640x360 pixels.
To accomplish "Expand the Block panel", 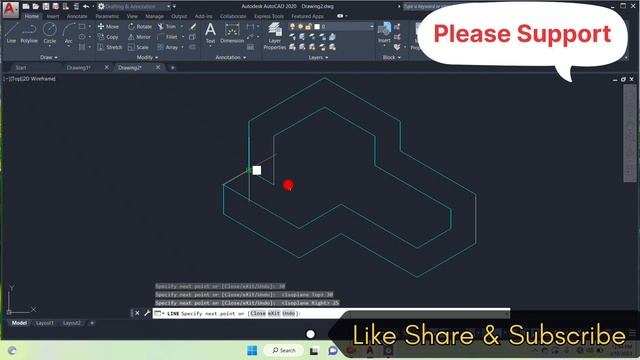I will [391, 58].
